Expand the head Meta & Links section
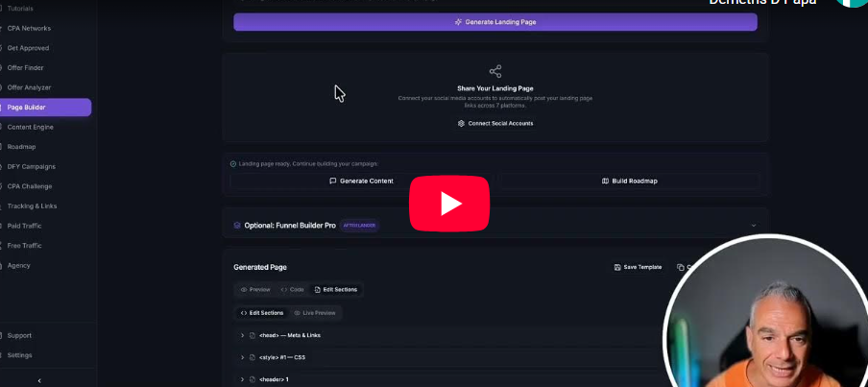 coord(243,335)
